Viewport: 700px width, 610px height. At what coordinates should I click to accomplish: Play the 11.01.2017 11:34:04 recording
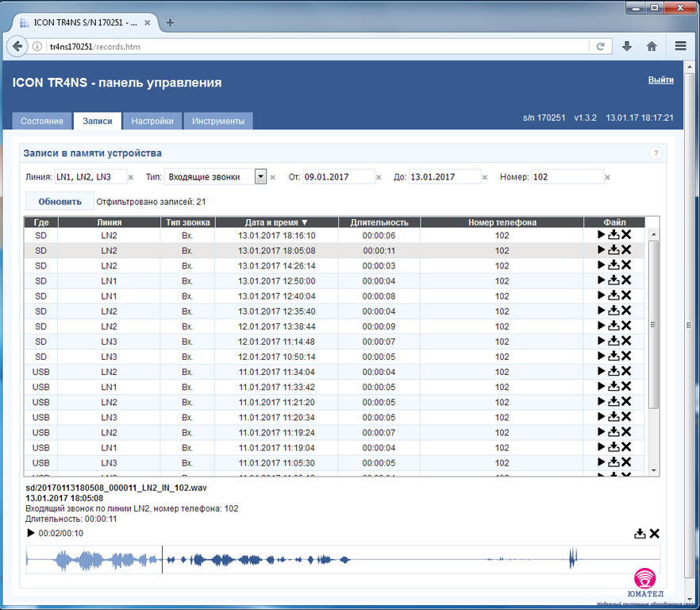[601, 372]
